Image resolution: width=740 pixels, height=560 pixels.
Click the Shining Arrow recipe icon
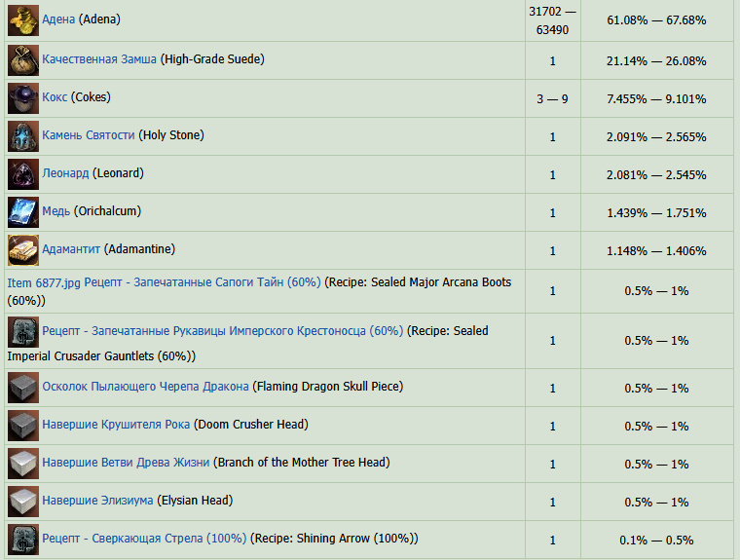point(22,539)
